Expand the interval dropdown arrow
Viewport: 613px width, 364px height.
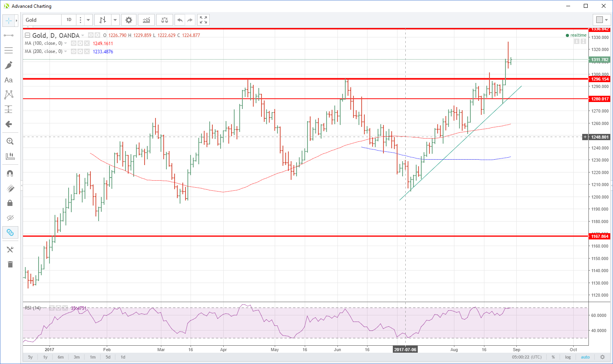click(88, 20)
